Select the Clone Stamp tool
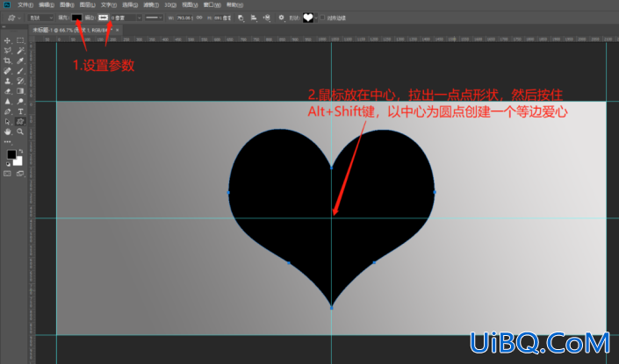The width and height of the screenshot is (619, 364). click(7, 81)
